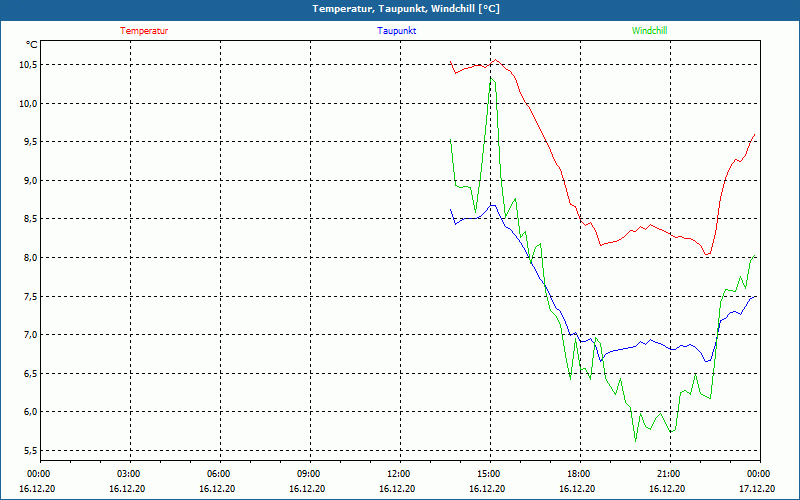
Task: Click the chart title Temperatur, Taupunkt, Windchill
Action: 406,9
